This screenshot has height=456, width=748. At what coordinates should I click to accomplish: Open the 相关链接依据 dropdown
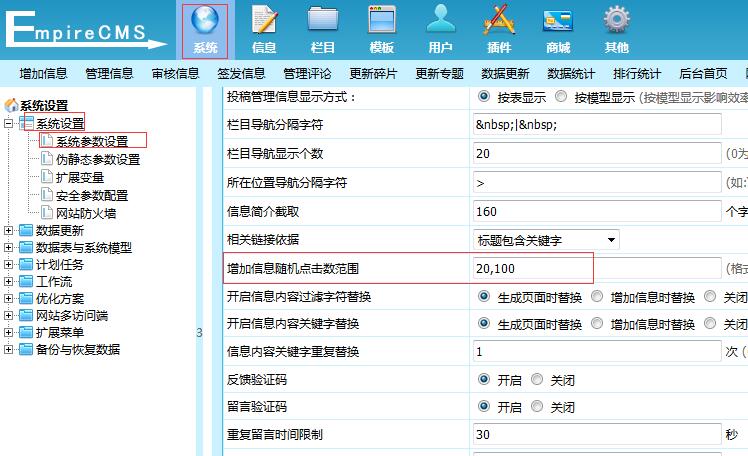coord(546,240)
